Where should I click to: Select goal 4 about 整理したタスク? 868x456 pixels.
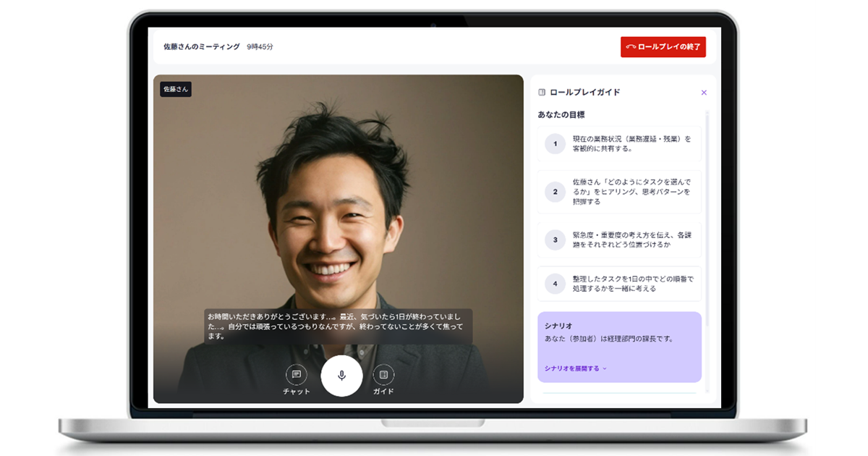pyautogui.click(x=620, y=284)
